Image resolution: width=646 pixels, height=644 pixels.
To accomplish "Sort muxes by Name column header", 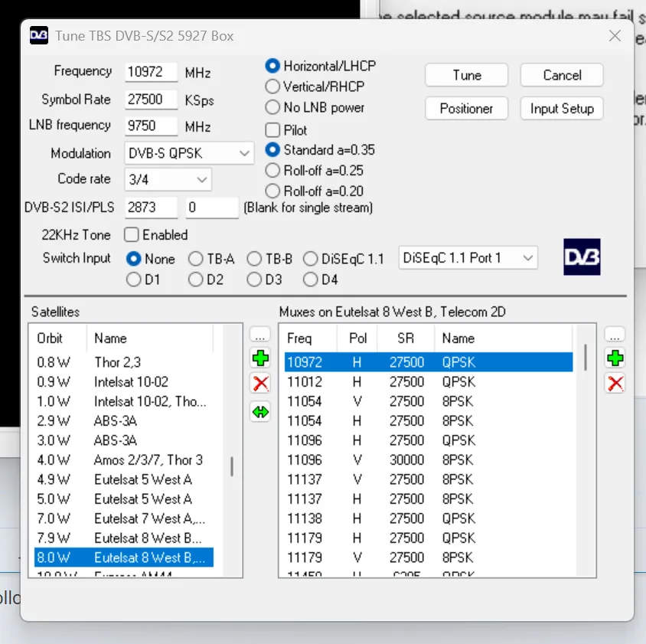I will pos(503,338).
